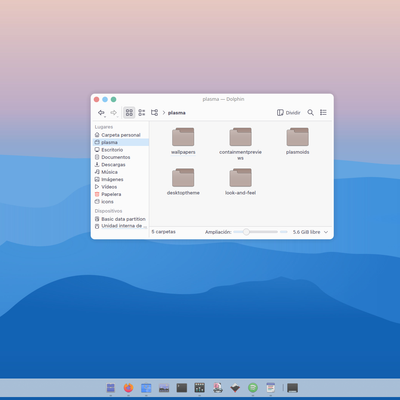Open the audio mixer dock icon
The height and width of the screenshot is (400, 400).
coord(199,388)
